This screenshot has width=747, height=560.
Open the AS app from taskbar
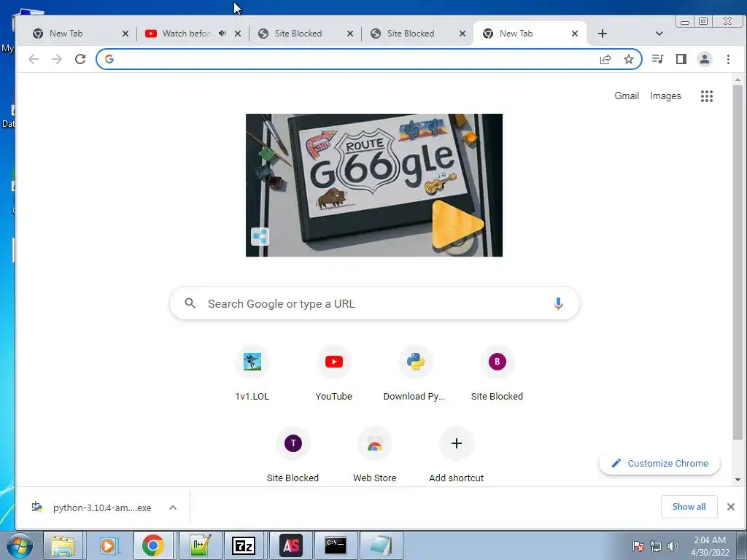(x=291, y=545)
